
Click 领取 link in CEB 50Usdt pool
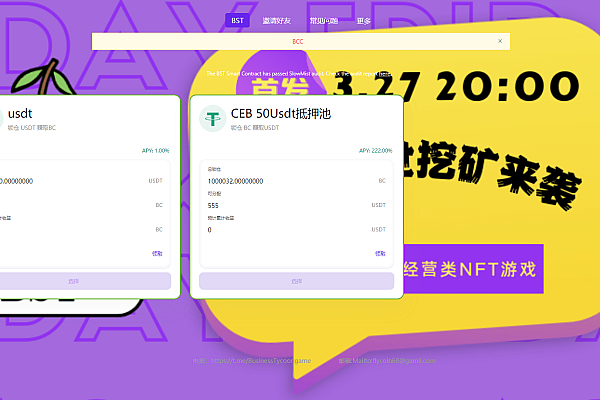[x=380, y=254]
